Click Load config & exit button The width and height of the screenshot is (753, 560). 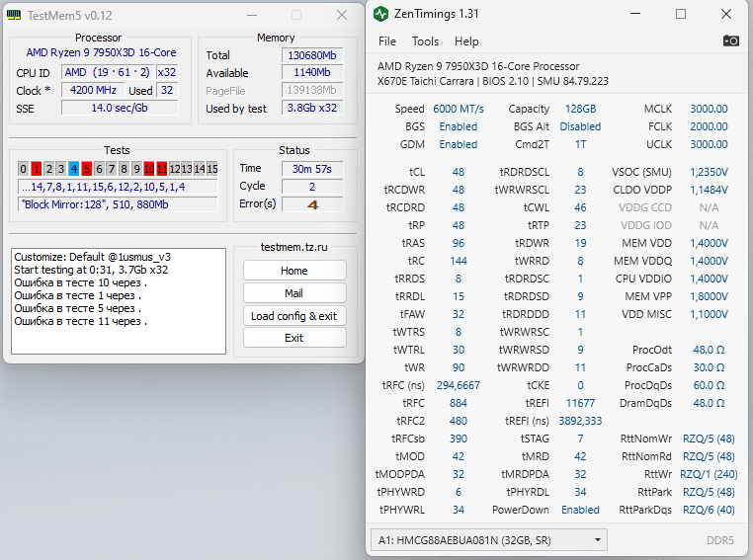294,316
